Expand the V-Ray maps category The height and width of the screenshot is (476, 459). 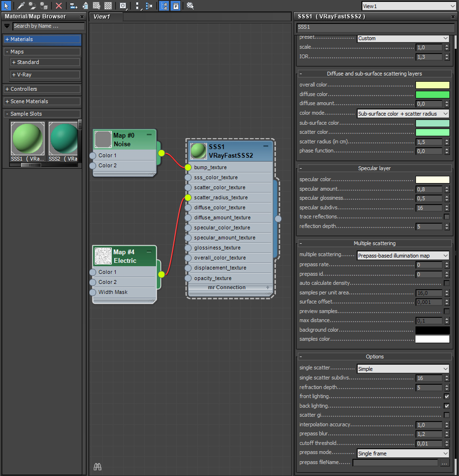point(45,75)
